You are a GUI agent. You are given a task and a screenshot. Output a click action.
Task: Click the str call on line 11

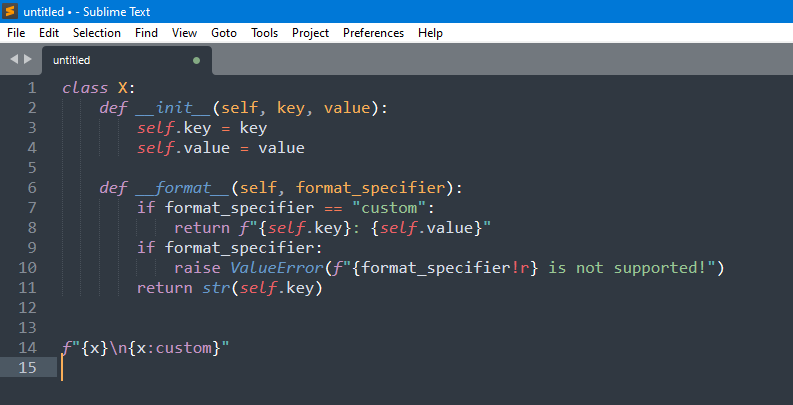[216, 288]
